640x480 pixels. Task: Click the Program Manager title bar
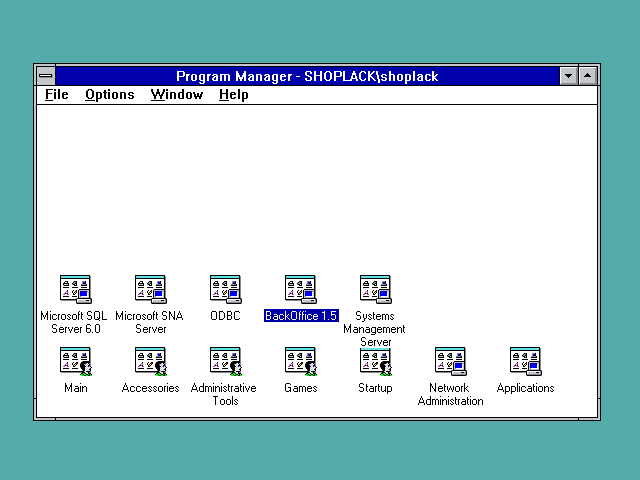(x=307, y=76)
